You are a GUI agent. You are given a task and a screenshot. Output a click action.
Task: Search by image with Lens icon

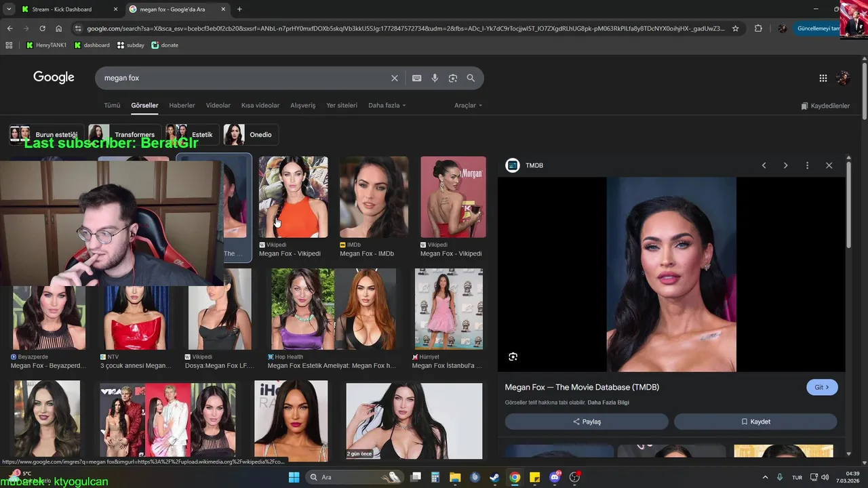(453, 78)
